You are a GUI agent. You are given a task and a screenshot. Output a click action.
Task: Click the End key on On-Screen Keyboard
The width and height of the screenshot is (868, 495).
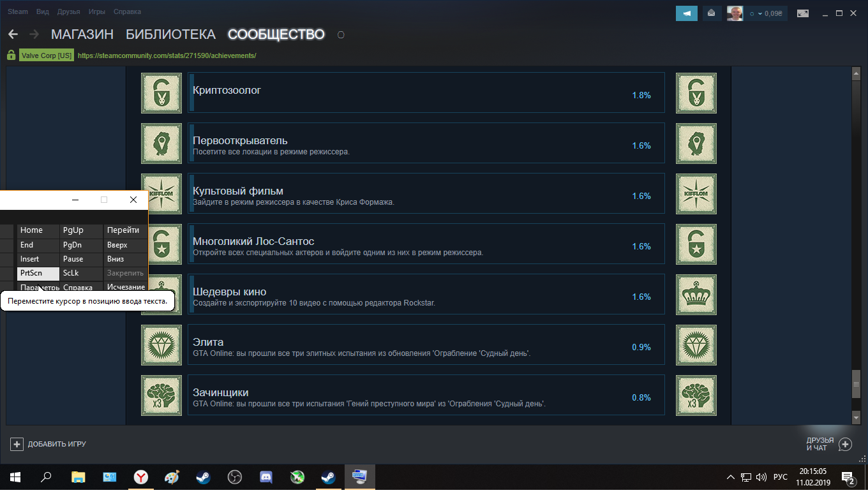(x=38, y=245)
